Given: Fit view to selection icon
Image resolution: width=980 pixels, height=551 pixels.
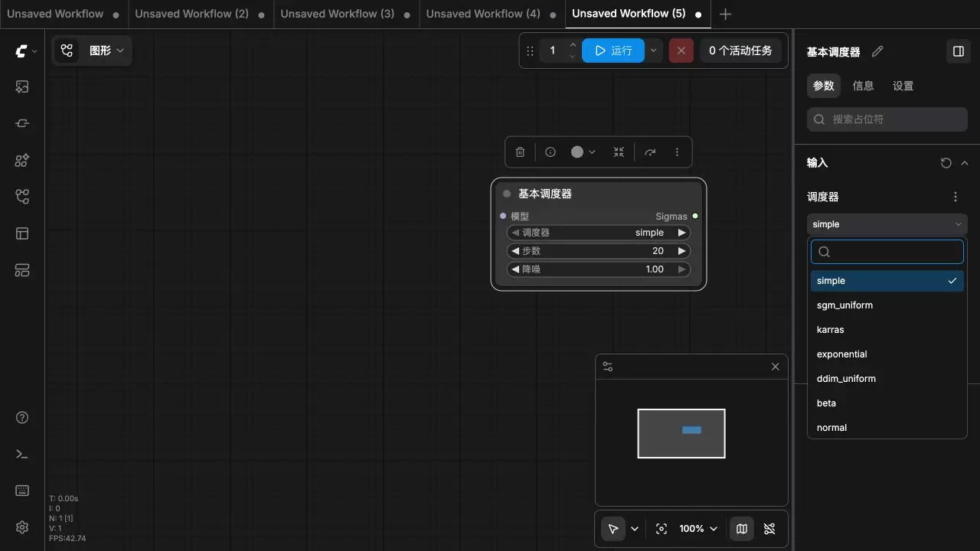Looking at the screenshot, I should point(661,529).
